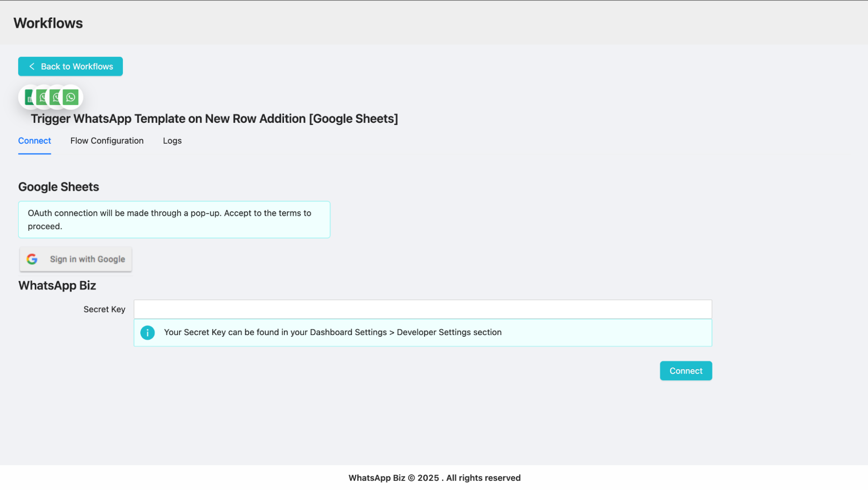Click the Secret Key field label
Screen dimensions: 868x490
pos(104,309)
